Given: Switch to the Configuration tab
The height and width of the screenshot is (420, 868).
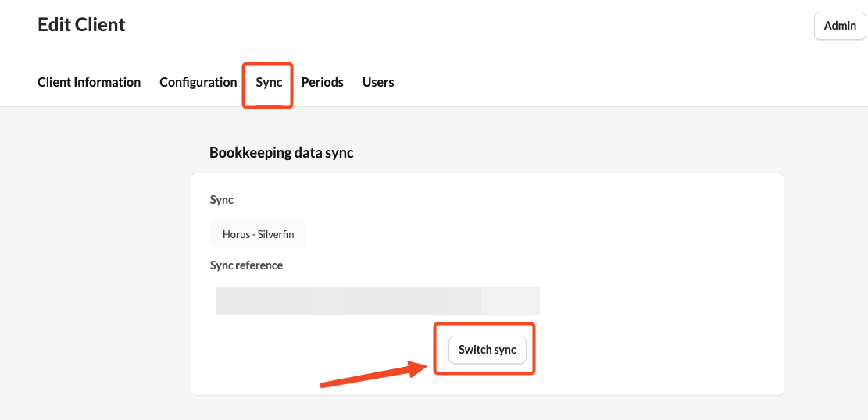Looking at the screenshot, I should coord(198,82).
